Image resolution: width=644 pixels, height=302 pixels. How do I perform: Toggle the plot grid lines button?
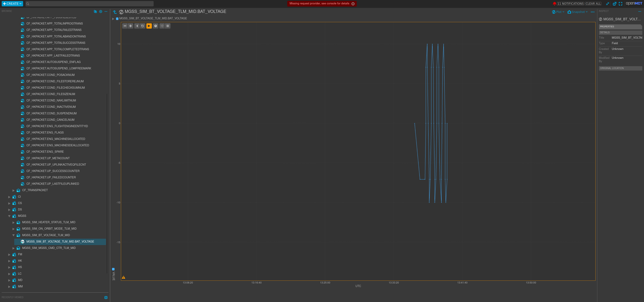click(x=168, y=26)
